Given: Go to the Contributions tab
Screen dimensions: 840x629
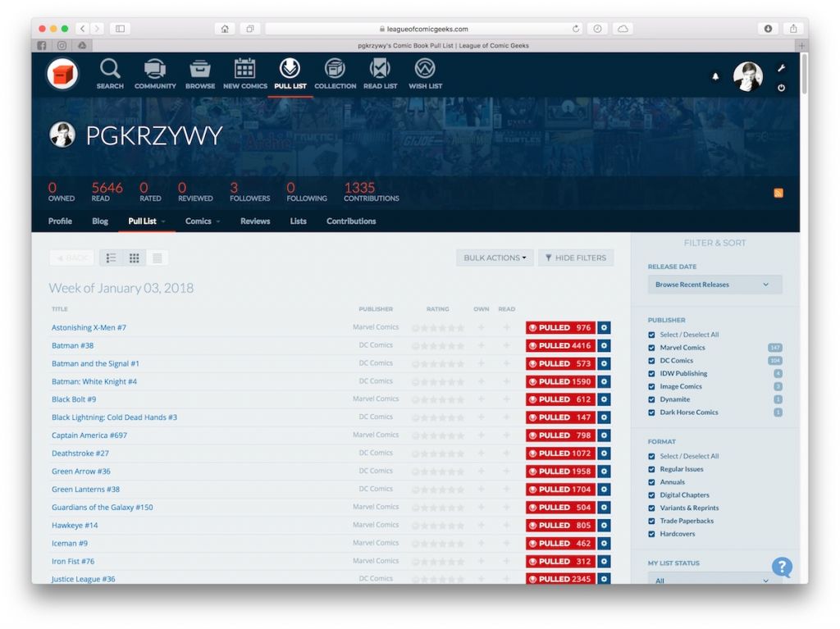Looking at the screenshot, I should [x=351, y=221].
